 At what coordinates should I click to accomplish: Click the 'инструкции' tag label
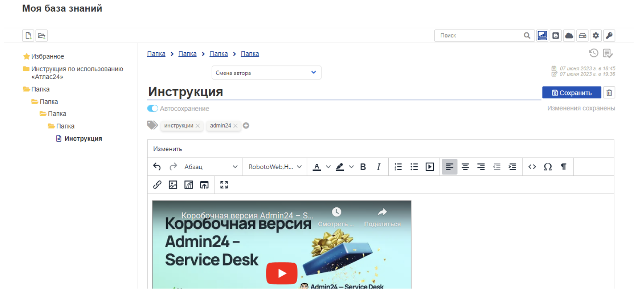tap(179, 126)
